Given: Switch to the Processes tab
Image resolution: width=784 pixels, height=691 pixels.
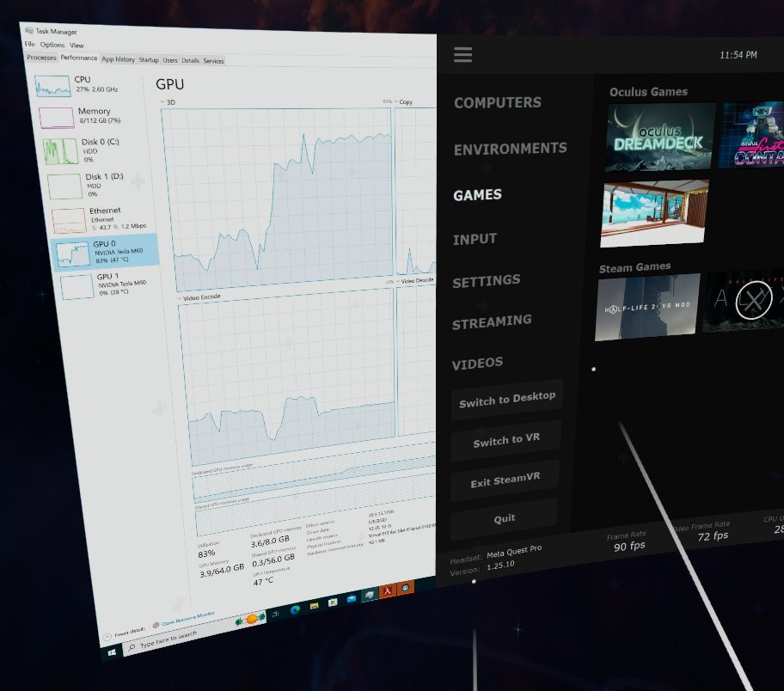Looking at the screenshot, I should click(x=41, y=58).
